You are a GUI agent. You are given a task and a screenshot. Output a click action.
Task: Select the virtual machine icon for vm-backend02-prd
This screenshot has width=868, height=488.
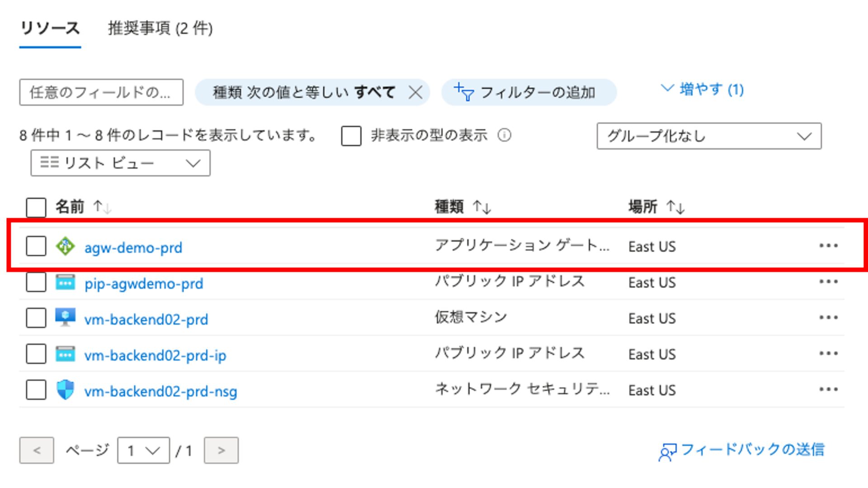[x=65, y=317]
